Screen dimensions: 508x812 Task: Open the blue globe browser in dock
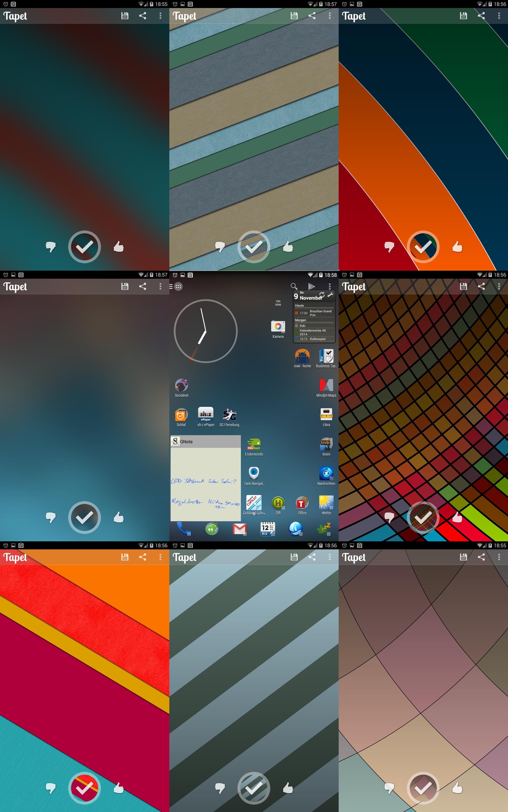296,529
